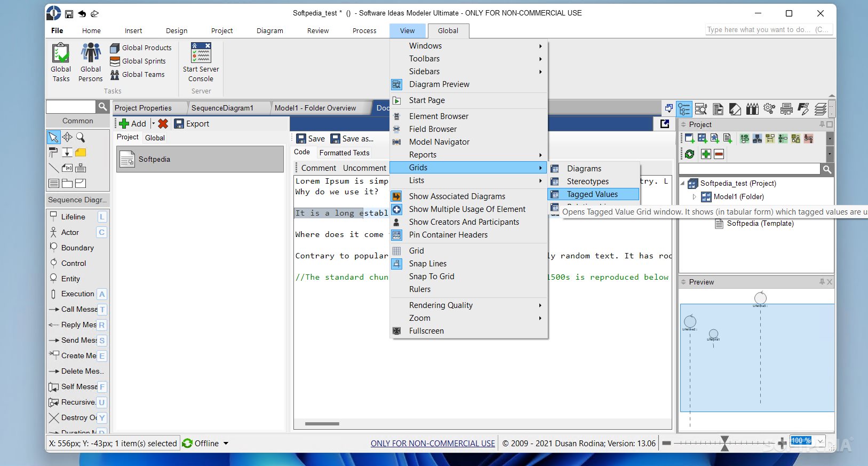Image resolution: width=868 pixels, height=466 pixels.
Task: Open the Diagrams grid submenu item
Action: coord(593,169)
